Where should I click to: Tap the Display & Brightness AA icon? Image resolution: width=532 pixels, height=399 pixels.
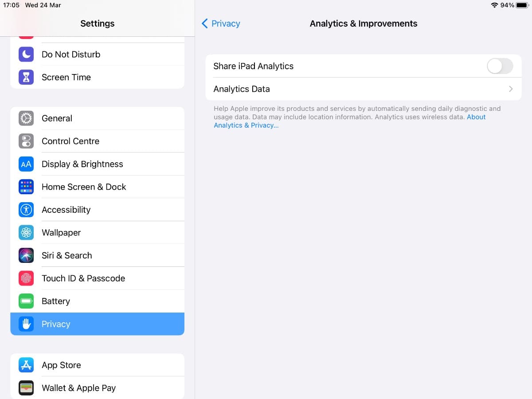26,164
